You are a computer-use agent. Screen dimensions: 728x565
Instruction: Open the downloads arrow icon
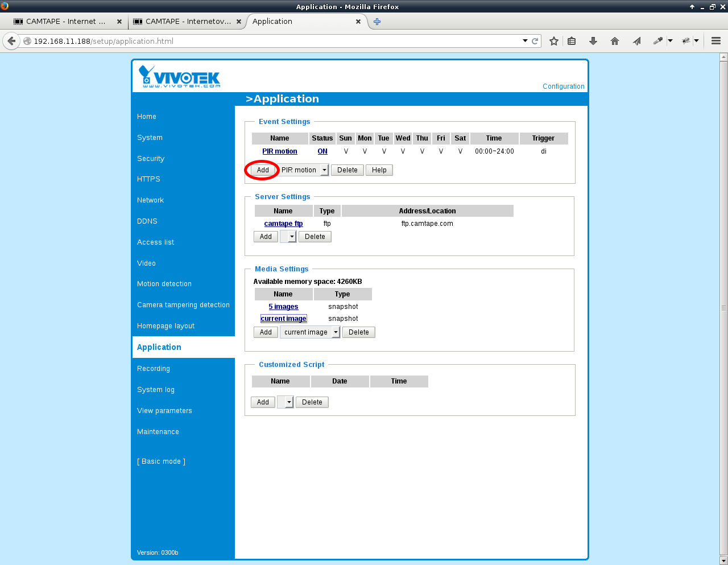593,41
